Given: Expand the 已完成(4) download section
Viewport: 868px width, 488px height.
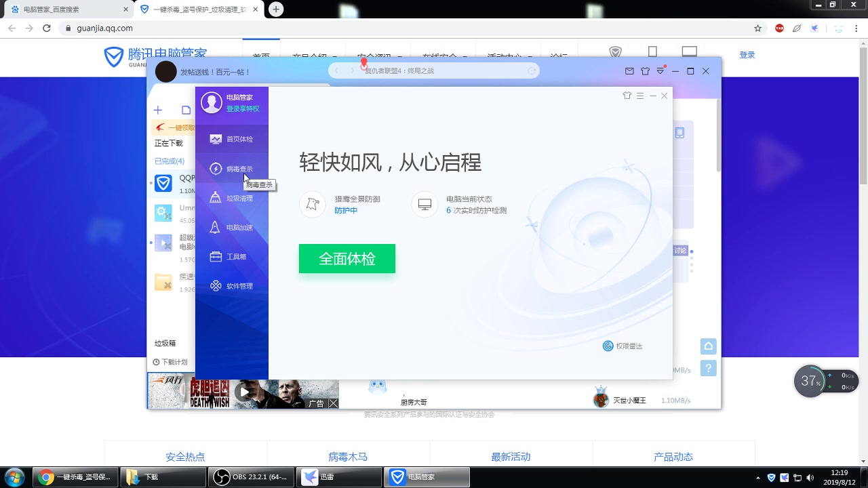Looking at the screenshot, I should 170,161.
